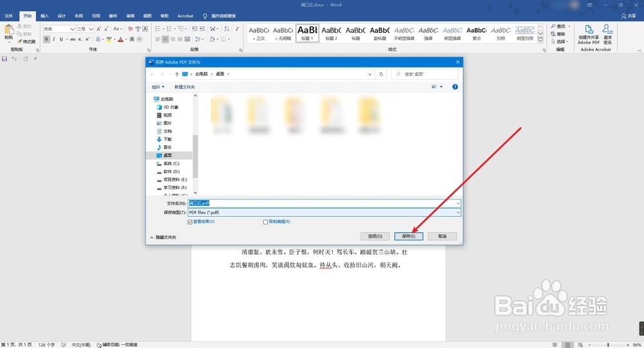Screen dimensions: 644x348
Task: Click the clear formatting eraser icon
Action: [130, 29]
